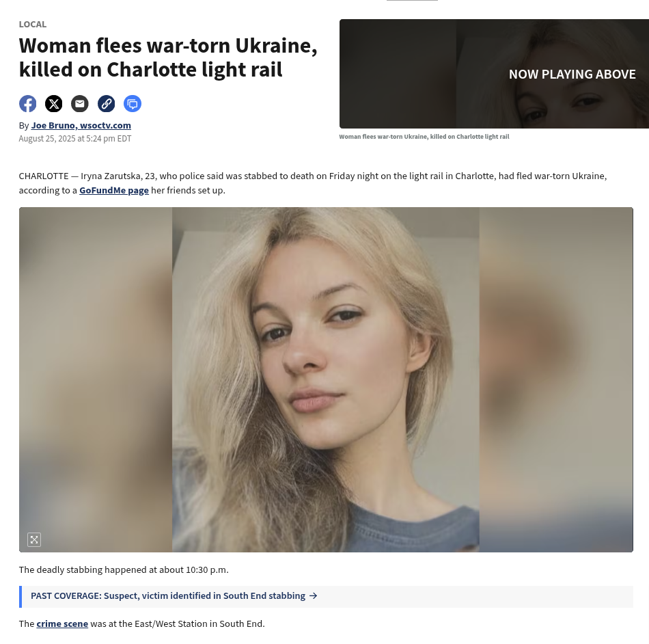Screen dimensions: 649x644
Task: Open comments icon
Action: pos(133,103)
